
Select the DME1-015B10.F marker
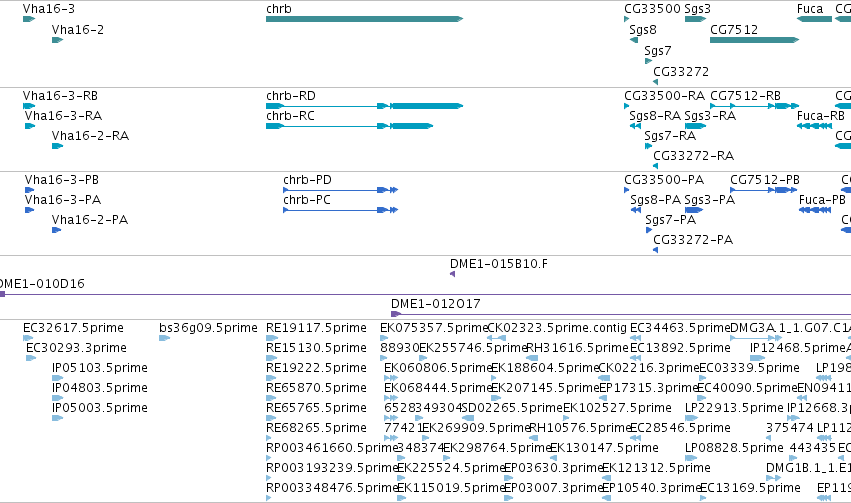coord(453,274)
